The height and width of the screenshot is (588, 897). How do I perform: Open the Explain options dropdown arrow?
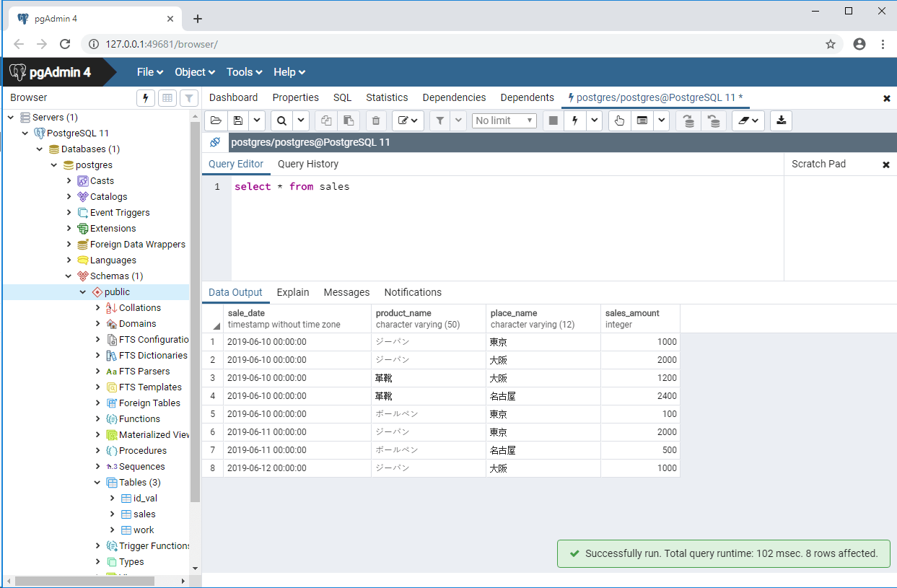(662, 120)
